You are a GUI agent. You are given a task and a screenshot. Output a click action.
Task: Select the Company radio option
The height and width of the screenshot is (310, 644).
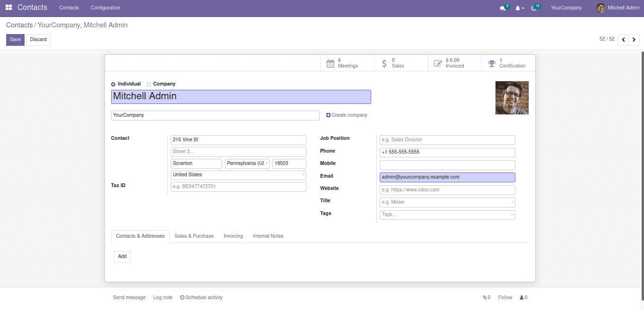(x=149, y=84)
